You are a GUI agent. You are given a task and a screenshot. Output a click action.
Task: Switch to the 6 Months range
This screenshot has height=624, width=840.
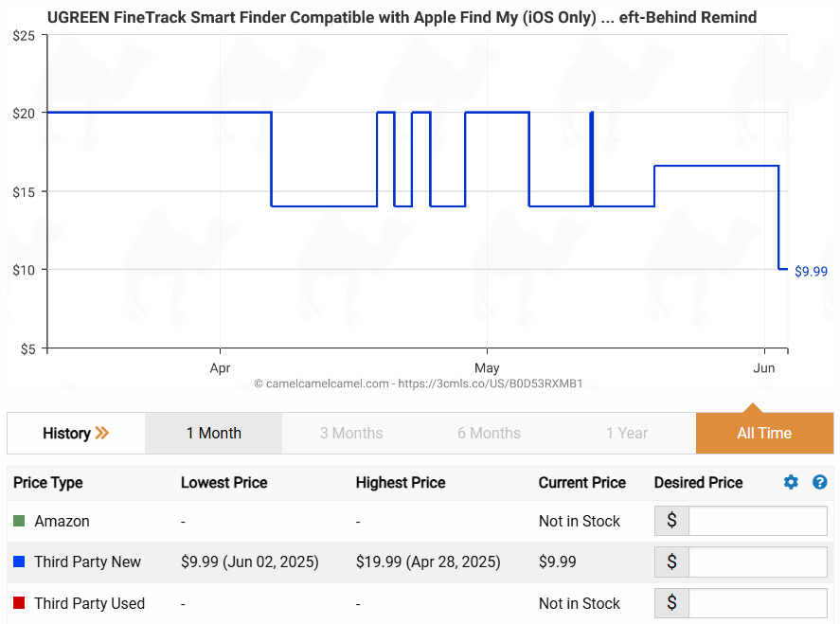pyautogui.click(x=489, y=433)
